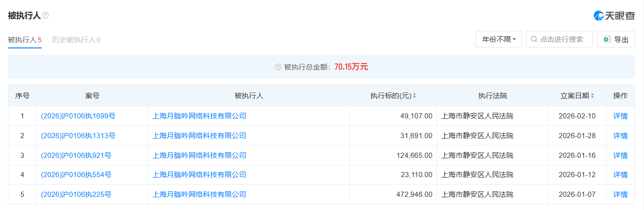View 详情 for the first row
The width and height of the screenshot is (644, 210).
620,116
